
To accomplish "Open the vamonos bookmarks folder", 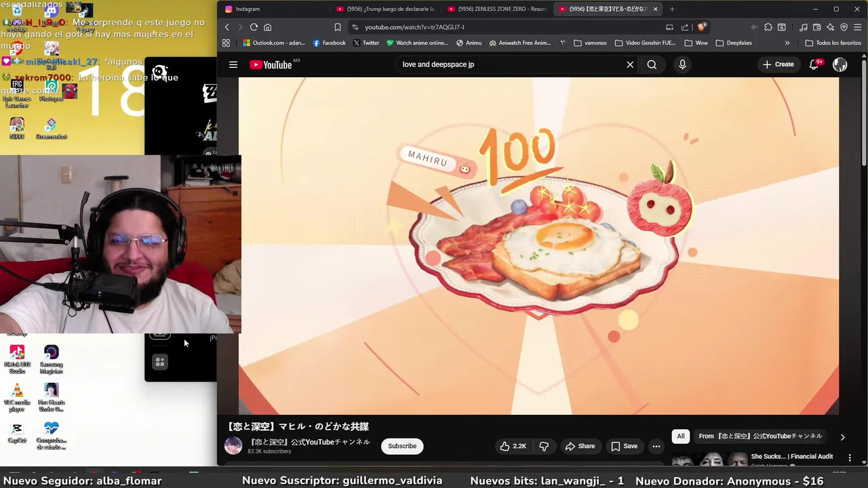I will 590,43.
